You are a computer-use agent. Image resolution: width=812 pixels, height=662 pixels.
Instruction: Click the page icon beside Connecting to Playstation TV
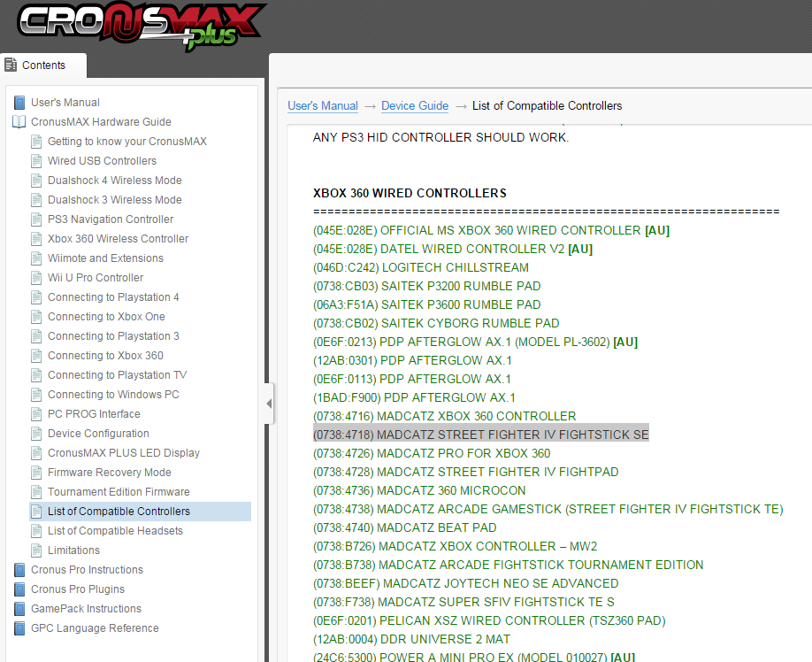pos(36,375)
